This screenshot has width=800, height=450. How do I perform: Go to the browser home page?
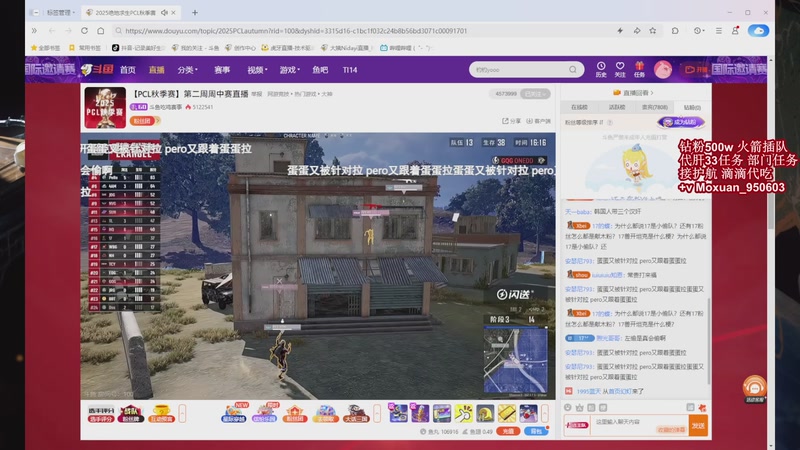click(101, 31)
